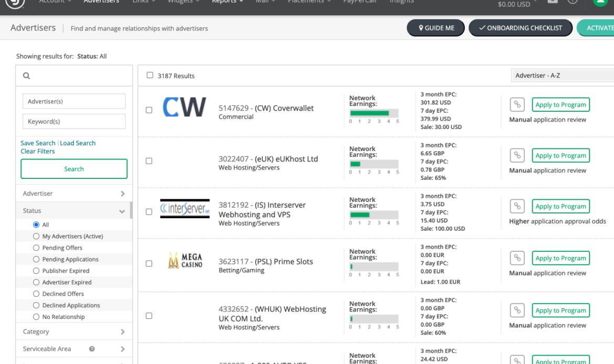Apply to the WebHosting UK COM program
The height and width of the screenshot is (364, 614).
(x=561, y=311)
